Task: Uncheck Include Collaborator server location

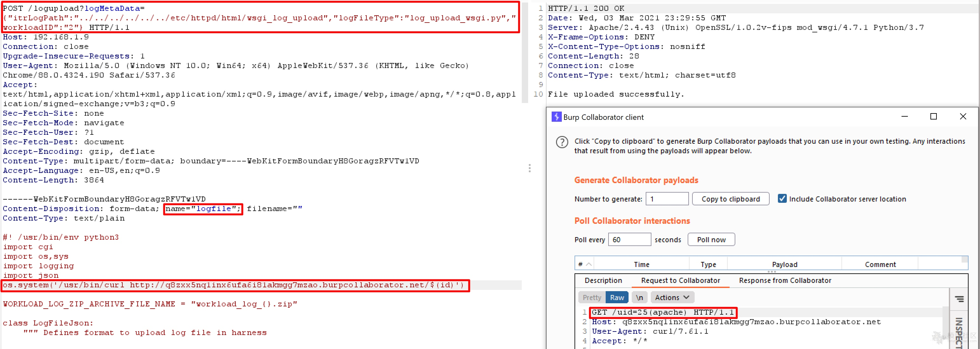Action: [x=782, y=199]
